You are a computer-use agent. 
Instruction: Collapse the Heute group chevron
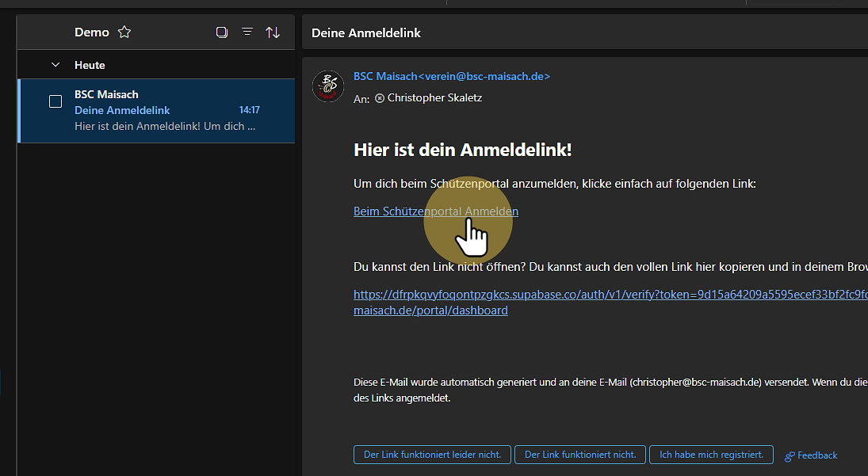[55, 65]
